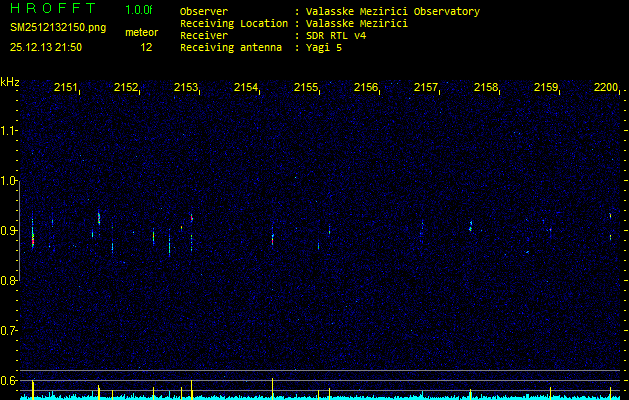Click the 2151 time marker
The width and height of the screenshot is (629, 400).
click(x=66, y=88)
